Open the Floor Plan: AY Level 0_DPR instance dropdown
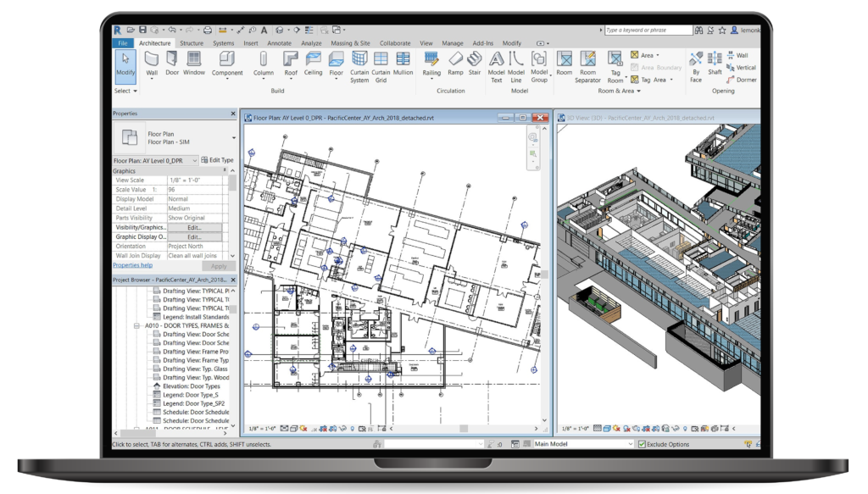This screenshot has height=494, width=868. click(194, 160)
